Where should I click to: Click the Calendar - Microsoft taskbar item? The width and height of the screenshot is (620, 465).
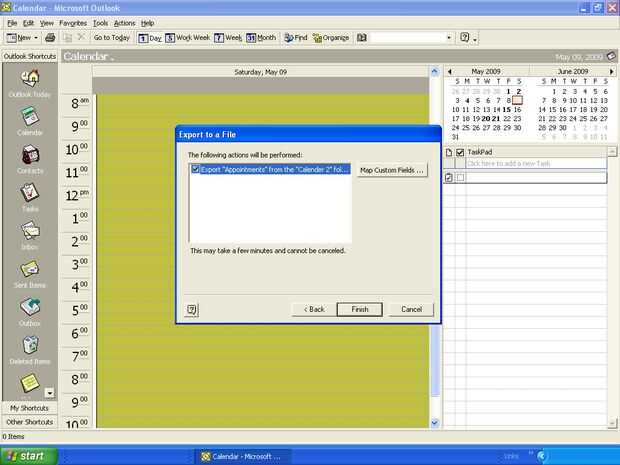point(242,457)
